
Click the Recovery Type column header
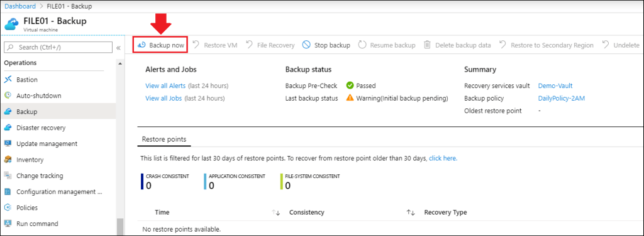pyautogui.click(x=446, y=213)
